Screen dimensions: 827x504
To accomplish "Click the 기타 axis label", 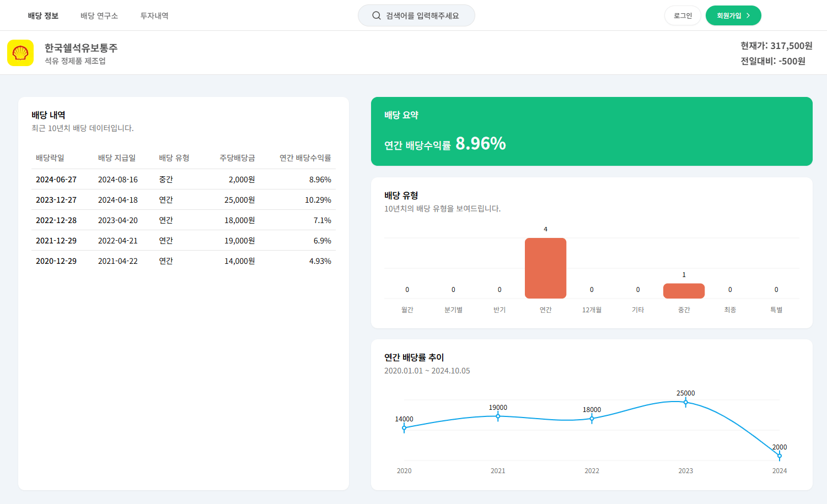I will click(x=638, y=310).
